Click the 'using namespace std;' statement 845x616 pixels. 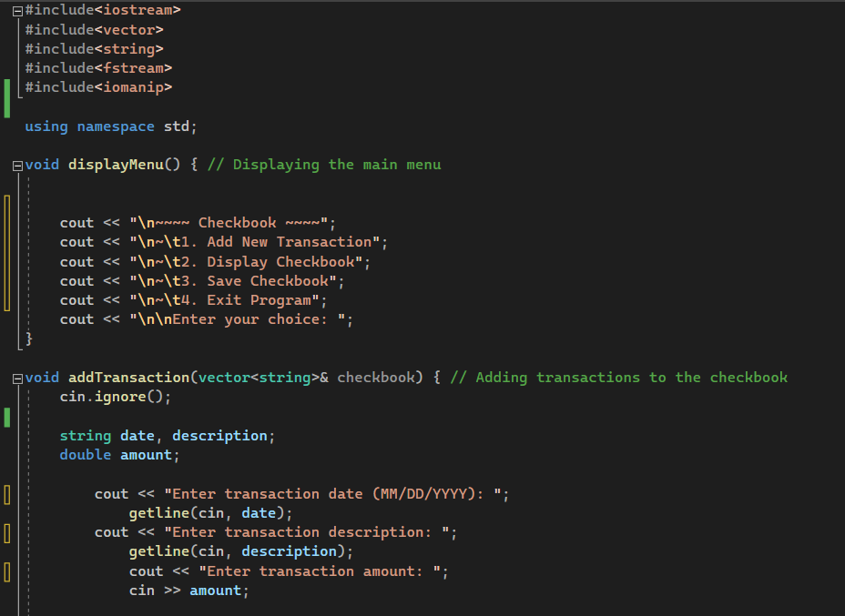point(111,126)
